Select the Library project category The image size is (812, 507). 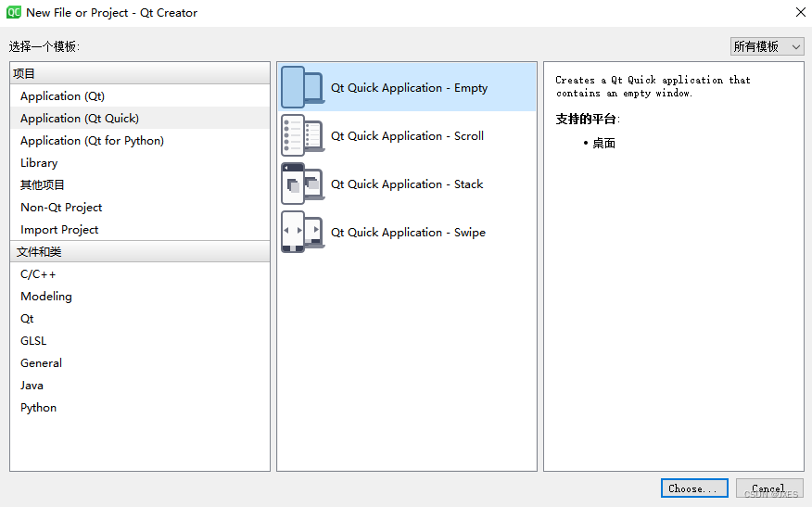140,162
